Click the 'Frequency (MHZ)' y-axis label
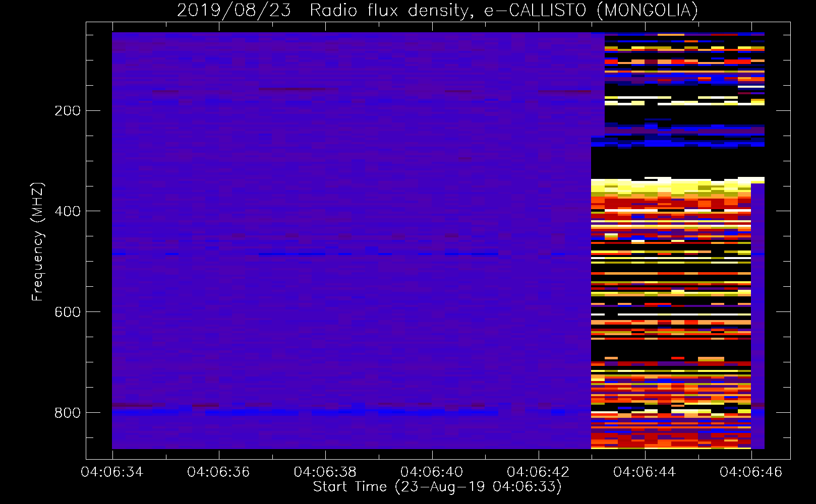The image size is (816, 504). [38, 241]
